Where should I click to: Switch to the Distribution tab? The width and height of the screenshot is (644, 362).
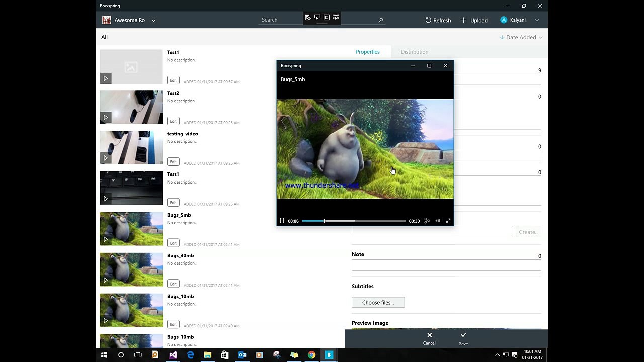415,52
